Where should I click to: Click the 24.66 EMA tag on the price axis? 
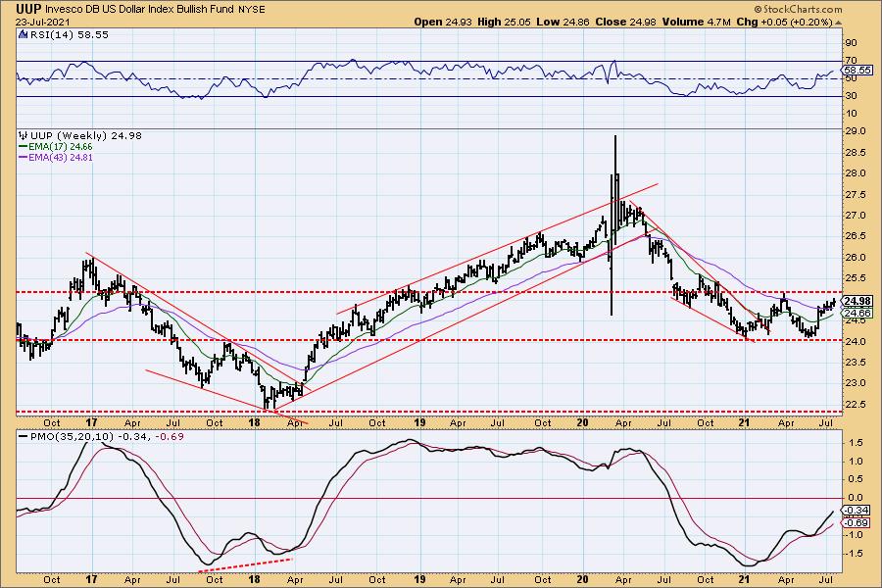858,313
